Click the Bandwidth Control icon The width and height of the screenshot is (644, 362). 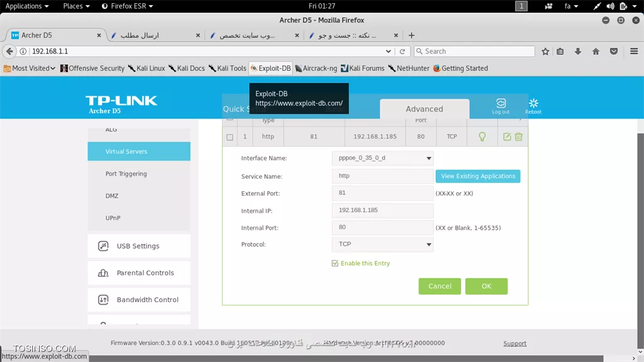click(103, 300)
